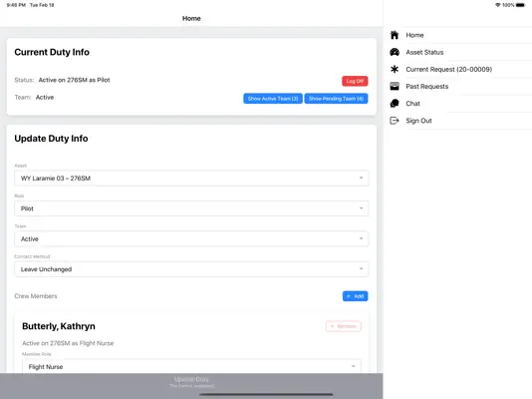Expand the Team dropdown showing Active

pos(191,238)
